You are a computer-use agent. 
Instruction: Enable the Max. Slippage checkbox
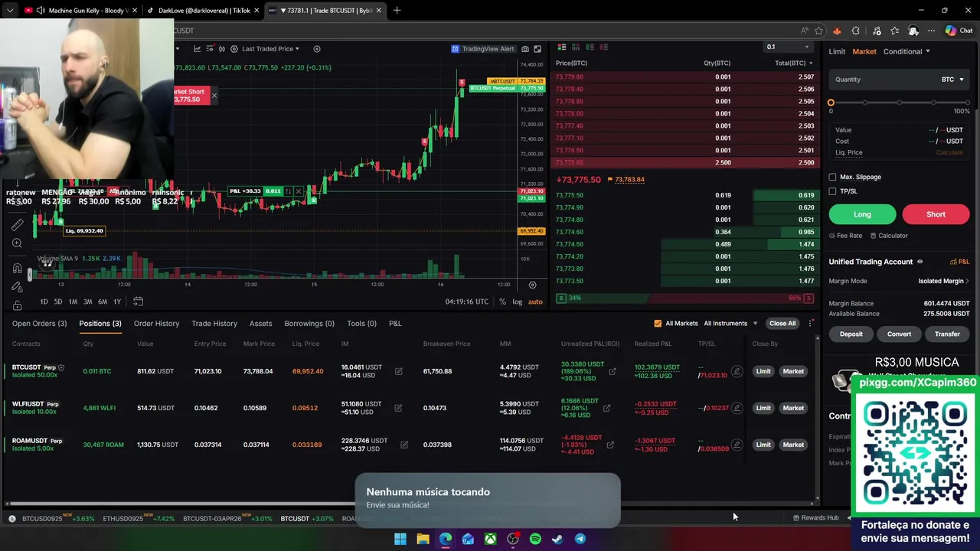(832, 177)
